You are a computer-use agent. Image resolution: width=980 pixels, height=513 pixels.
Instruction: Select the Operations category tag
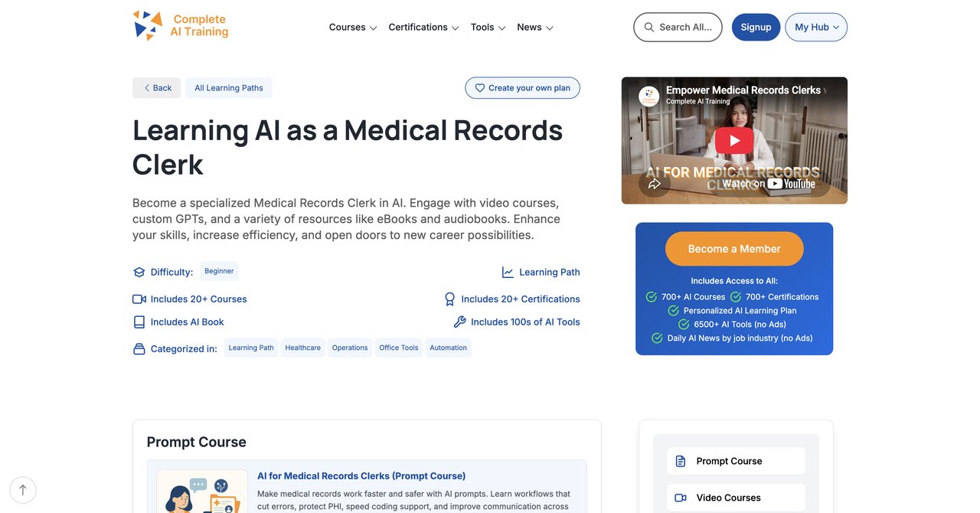pos(350,348)
